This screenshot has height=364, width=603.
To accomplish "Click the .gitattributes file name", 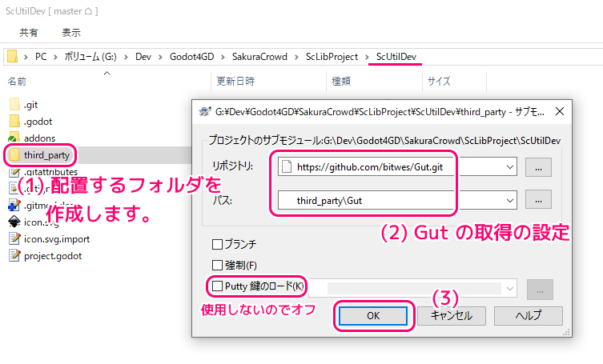I will (x=50, y=172).
